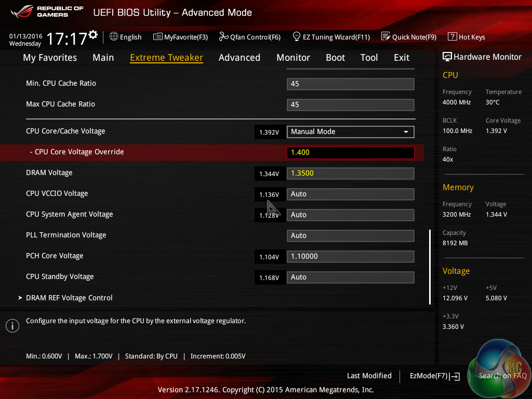
Task: Open the Boot tab
Action: 335,58
